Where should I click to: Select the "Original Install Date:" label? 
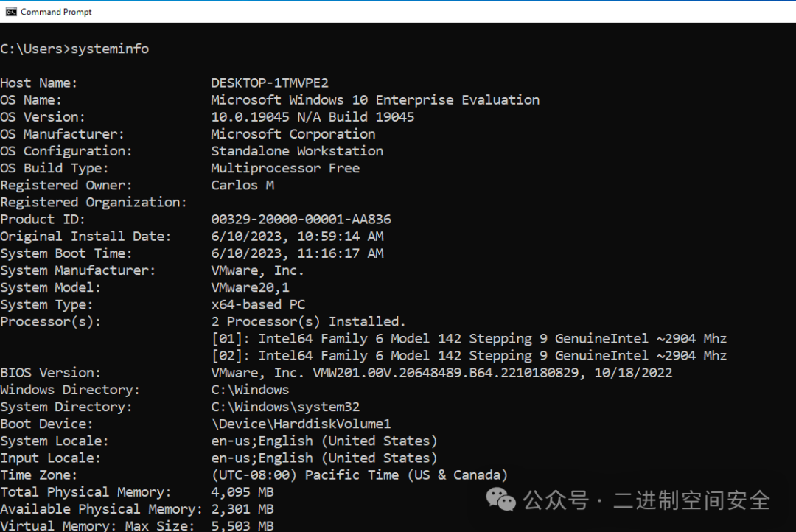coord(85,237)
